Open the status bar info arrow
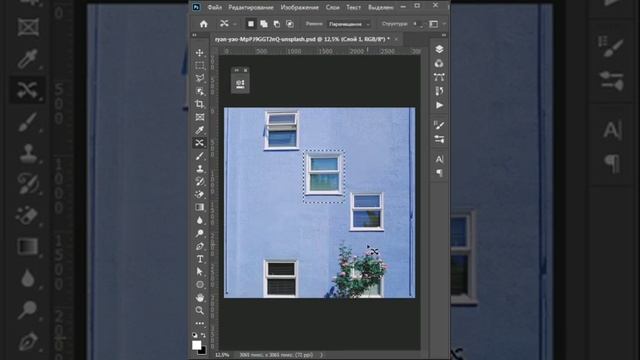 pos(321,355)
